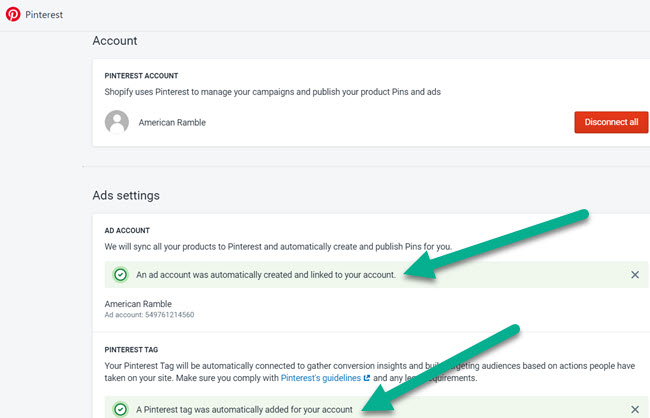Select American Ramble beside the avatar
This screenshot has width=650, height=418.
(172, 122)
